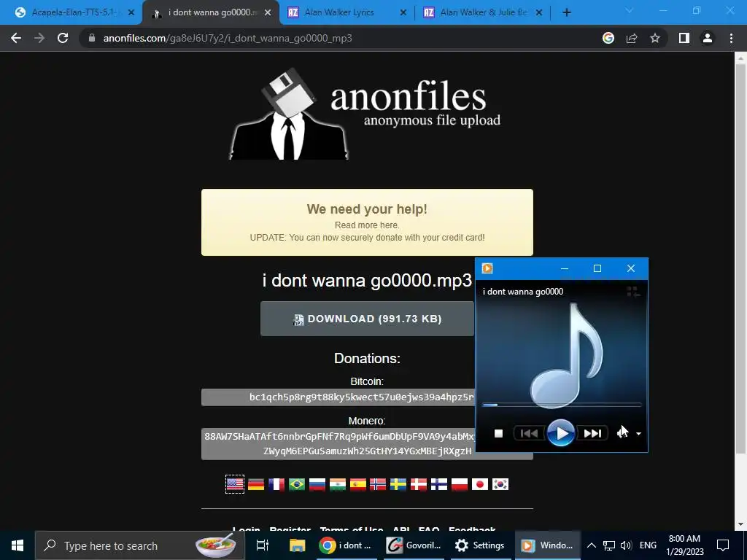Click the Play button in Media Player
The height and width of the screenshot is (560, 747).
point(561,433)
